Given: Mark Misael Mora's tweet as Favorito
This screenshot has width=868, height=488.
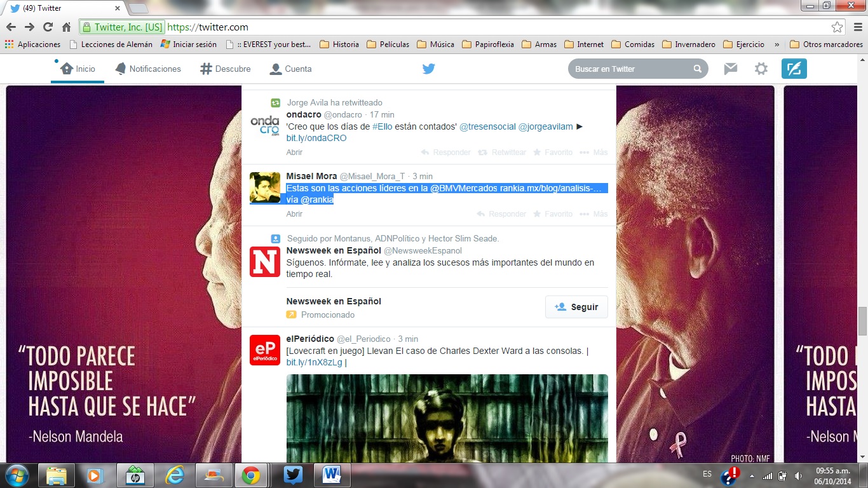Looking at the screenshot, I should point(553,214).
